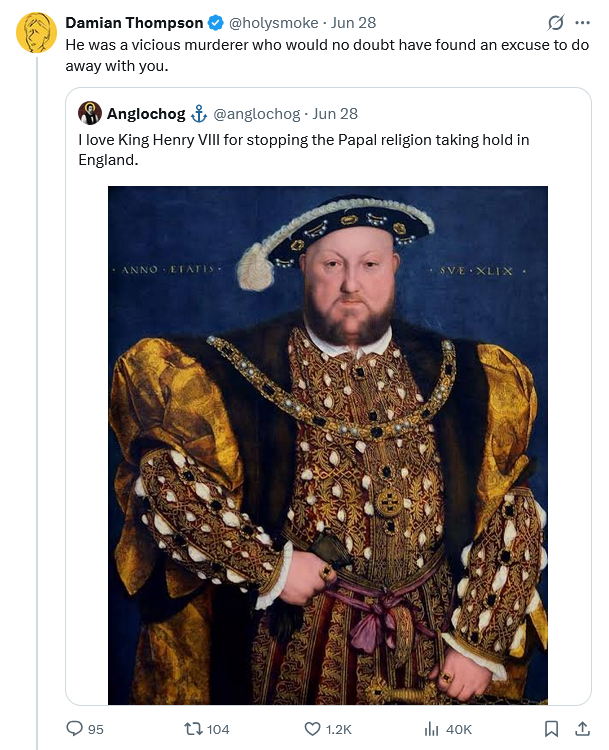
Task: Click the quoted tweet's Jun 28 date
Action: click(x=335, y=114)
